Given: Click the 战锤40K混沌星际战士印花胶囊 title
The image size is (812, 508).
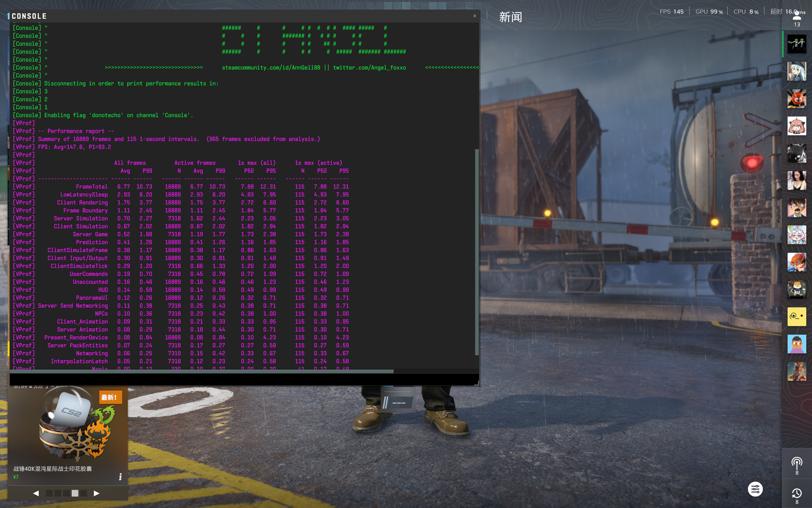Looking at the screenshot, I should (x=53, y=469).
